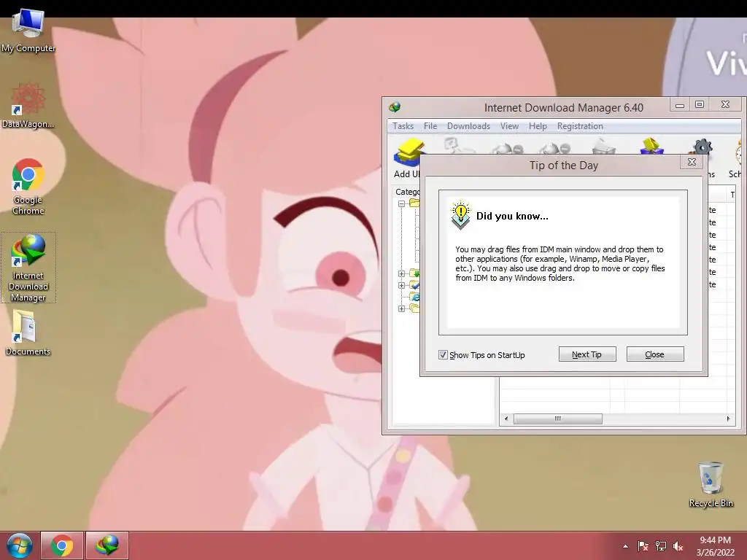Click the greyed Delete toolbar icon
The width and height of the screenshot is (747, 560).
(603, 146)
